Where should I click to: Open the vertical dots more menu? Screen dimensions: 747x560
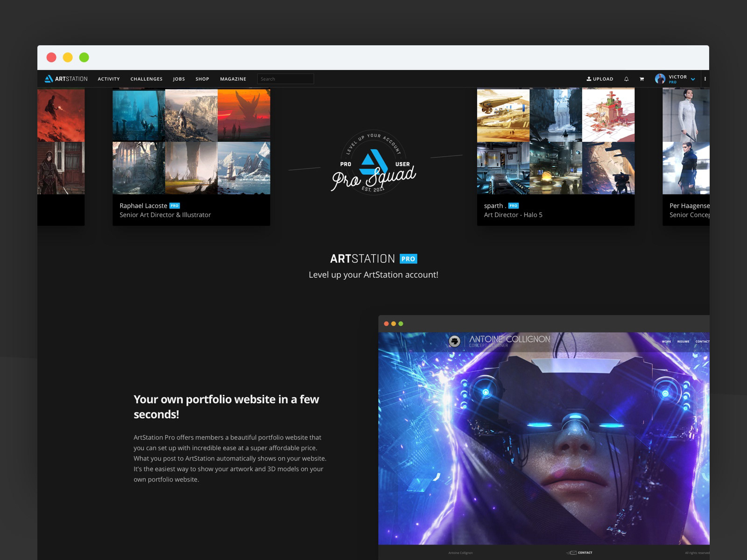click(705, 79)
